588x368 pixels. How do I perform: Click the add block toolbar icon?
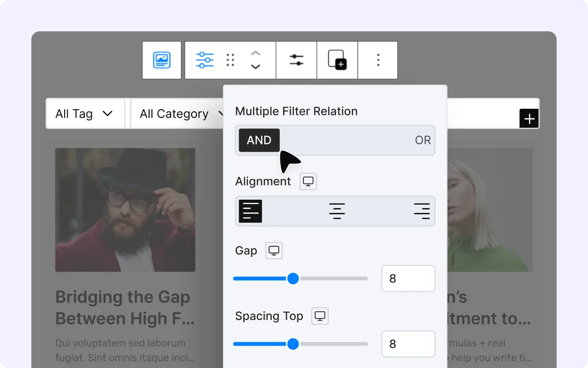(337, 60)
